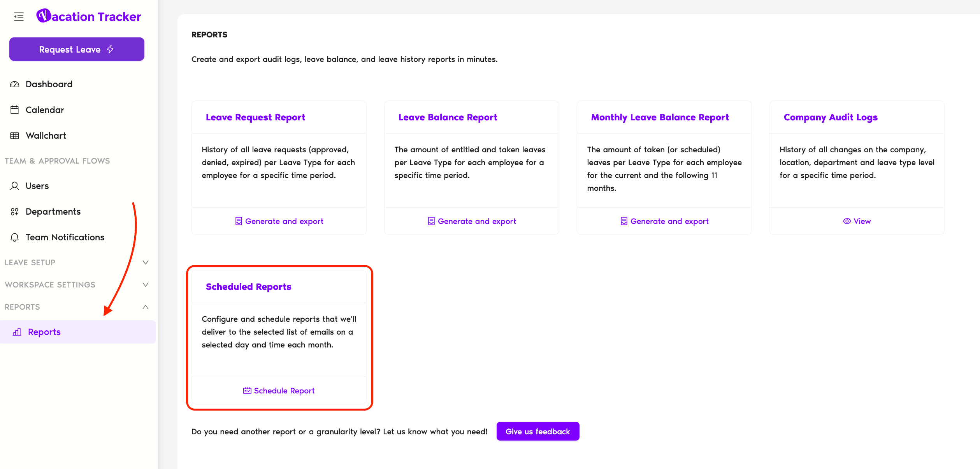Expand the Workspace Settings section

(145, 285)
